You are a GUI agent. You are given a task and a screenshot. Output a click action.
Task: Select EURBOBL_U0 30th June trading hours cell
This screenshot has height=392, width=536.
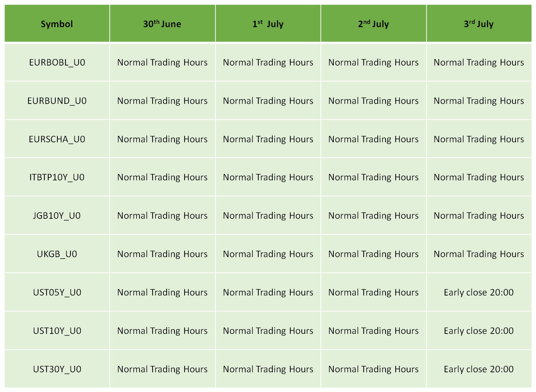coord(162,62)
